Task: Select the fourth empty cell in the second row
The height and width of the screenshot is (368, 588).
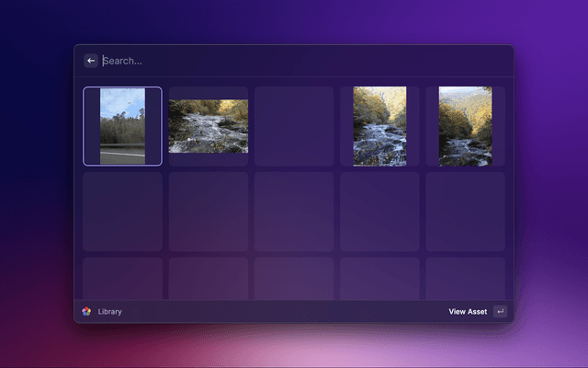Action: pos(379,212)
